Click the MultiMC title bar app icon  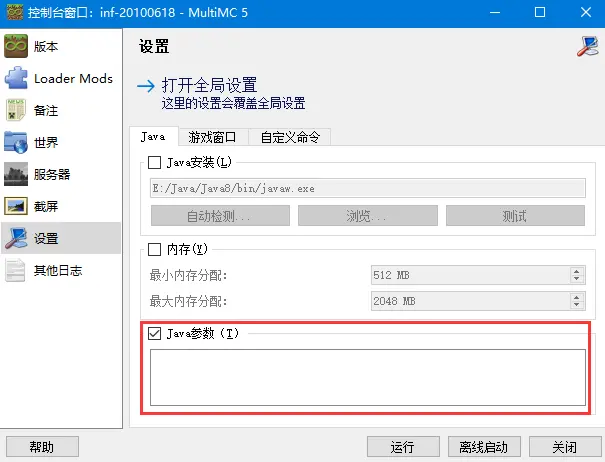point(15,12)
